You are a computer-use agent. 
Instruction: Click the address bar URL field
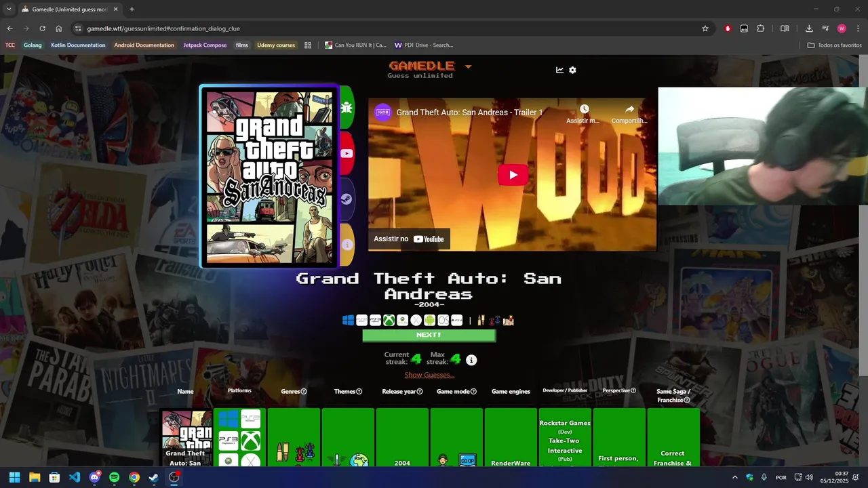pyautogui.click(x=392, y=28)
